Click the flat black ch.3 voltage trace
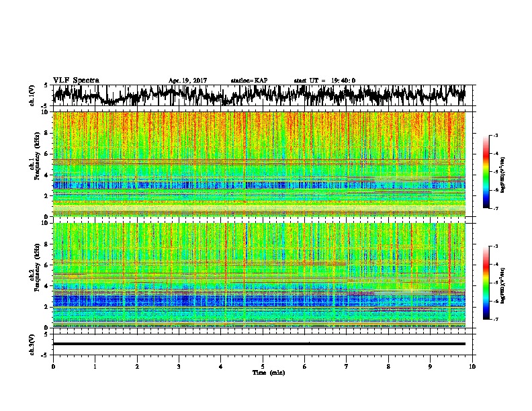532x411 pixels. [x=259, y=344]
